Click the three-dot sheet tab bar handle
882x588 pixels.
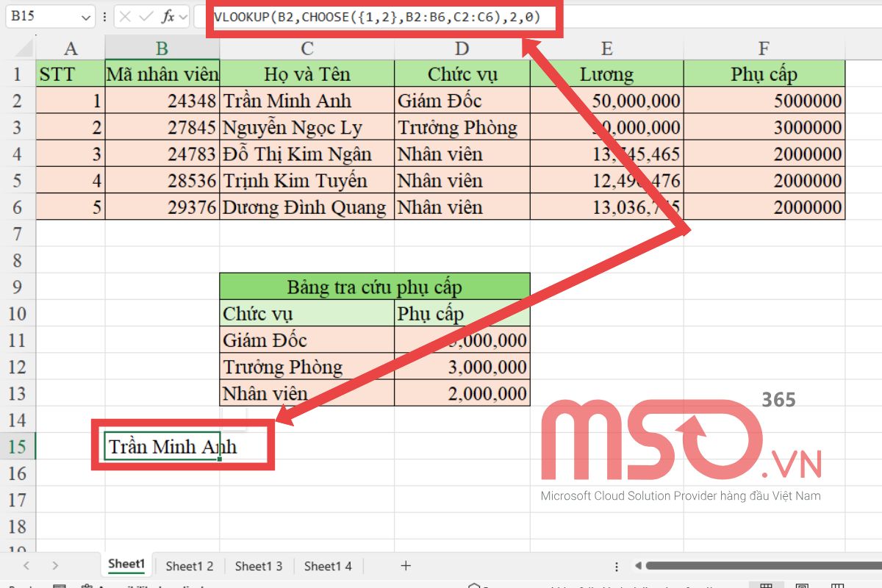(616, 566)
